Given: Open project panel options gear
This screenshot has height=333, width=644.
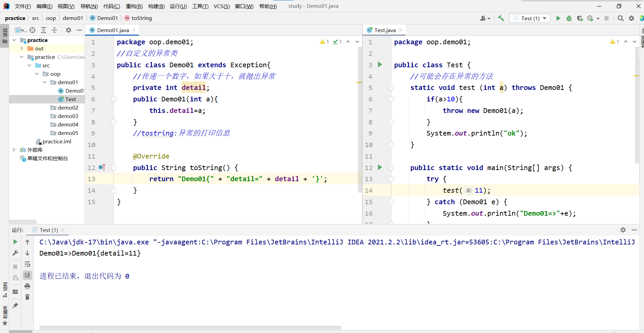Looking at the screenshot, I should [69, 30].
